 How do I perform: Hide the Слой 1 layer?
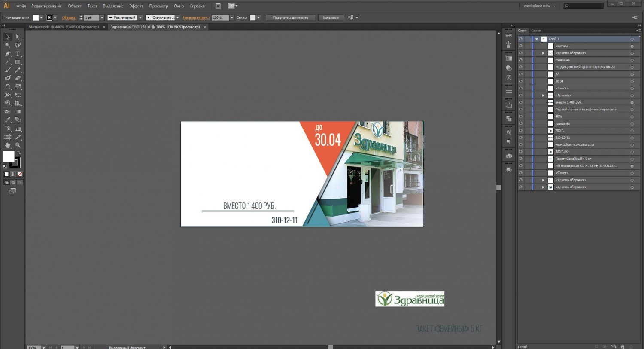pos(521,39)
